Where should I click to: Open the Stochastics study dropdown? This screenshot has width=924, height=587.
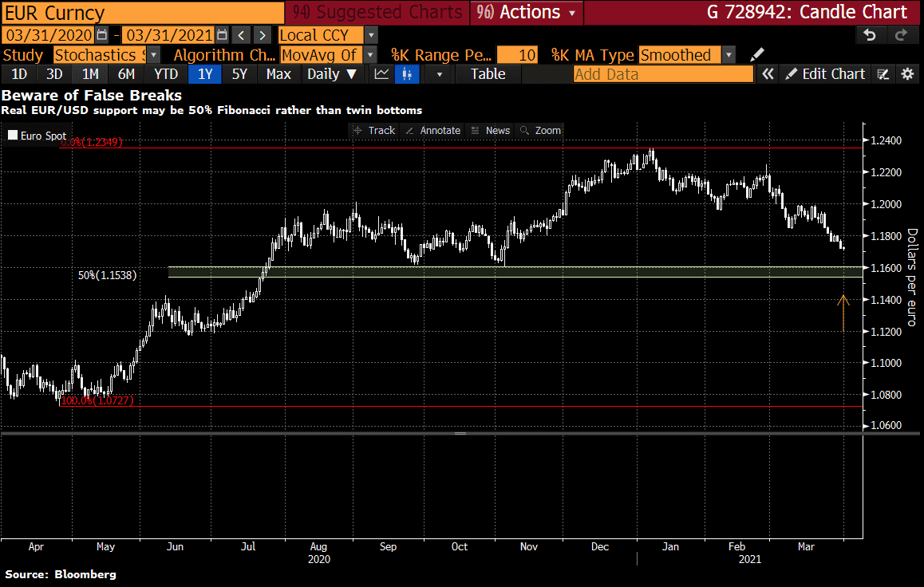(153, 55)
